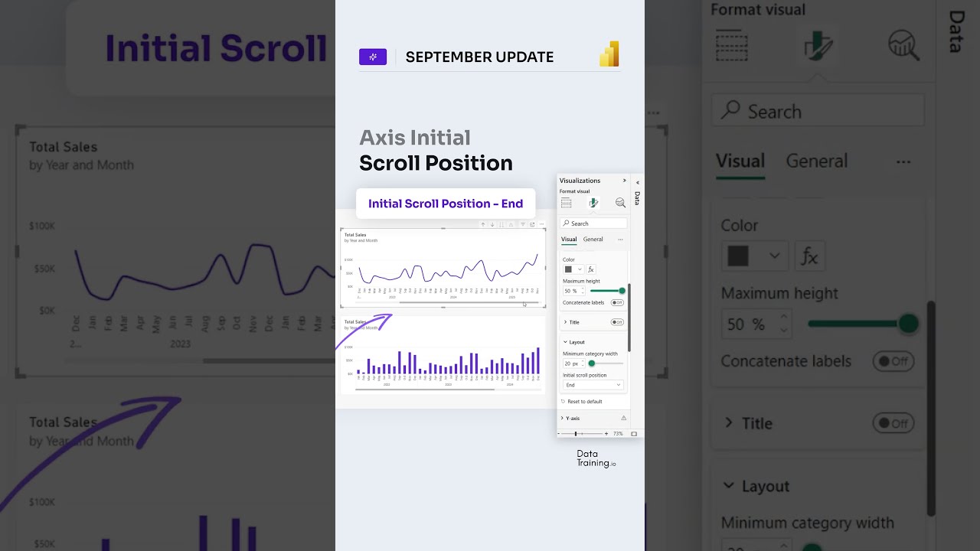Viewport: 980px width, 551px height.
Task: Open vertical Data pane label beside Visualizations
Action: 637,197
